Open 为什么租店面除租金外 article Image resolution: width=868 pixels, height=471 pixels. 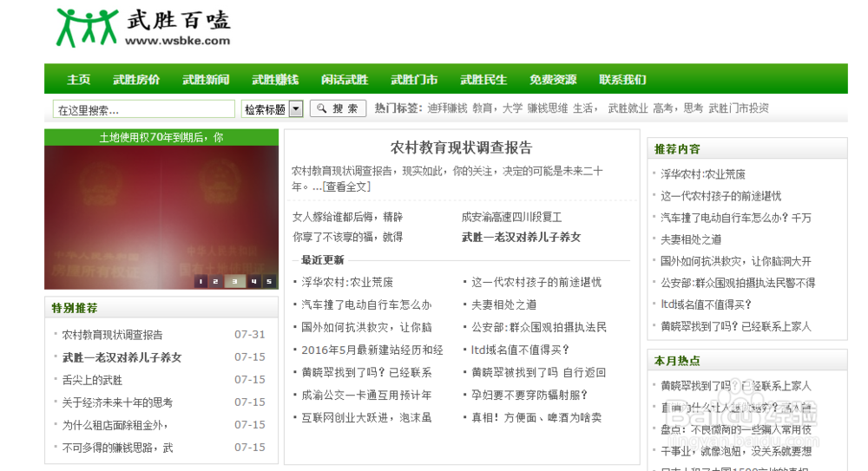[115, 425]
